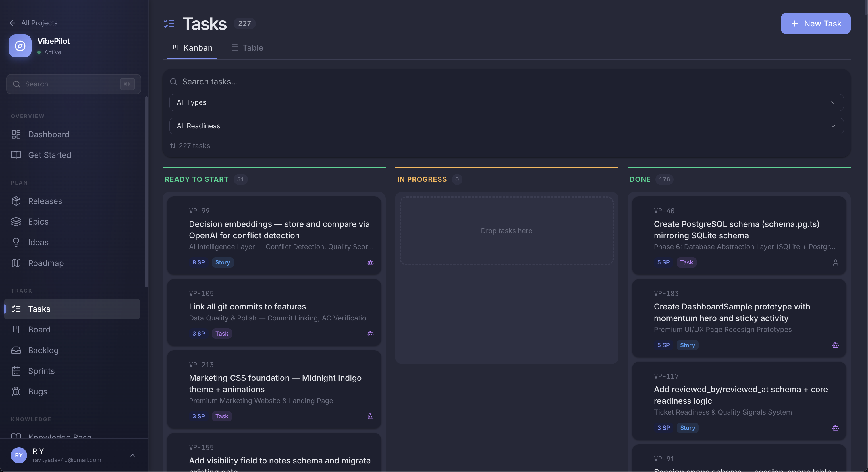Collapse the user account chevron at bottom left
Image resolution: width=868 pixels, height=472 pixels.
132,456
